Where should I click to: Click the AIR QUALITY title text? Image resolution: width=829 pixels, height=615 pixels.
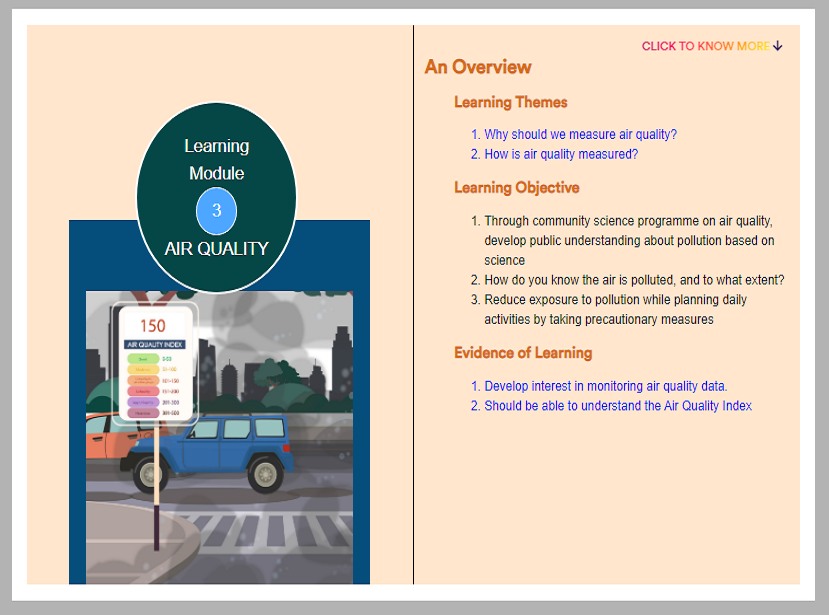coord(216,249)
